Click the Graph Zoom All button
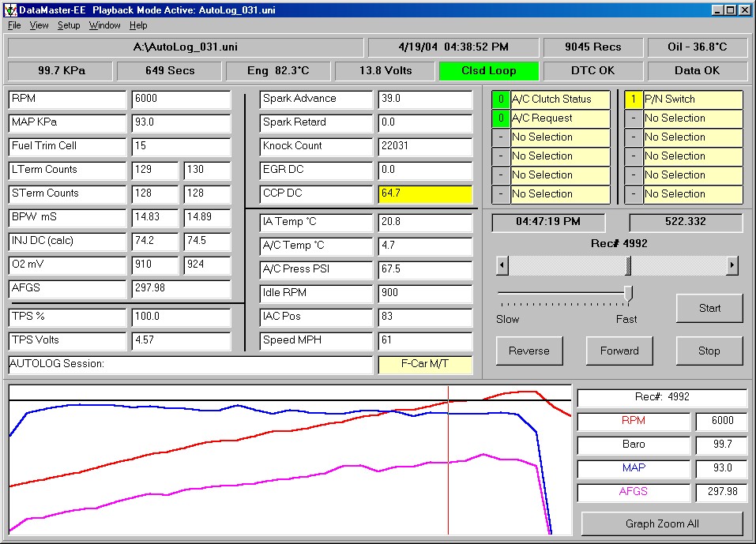The image size is (756, 544). point(662,523)
